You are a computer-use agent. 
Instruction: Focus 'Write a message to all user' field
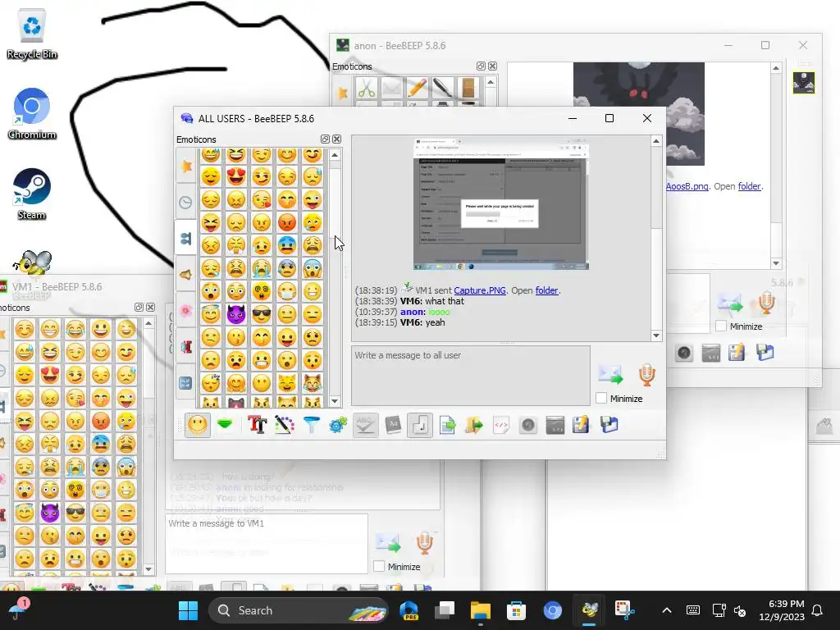pos(470,376)
